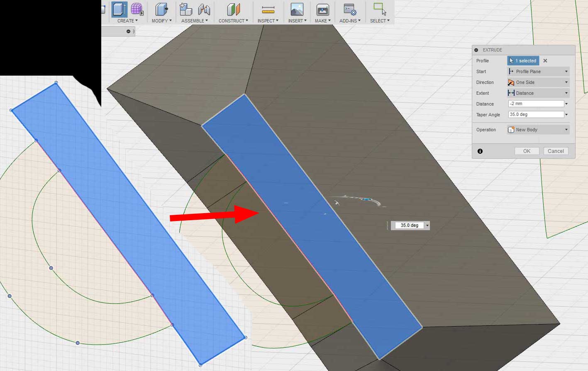Open the 3D Print icon under Make
This screenshot has height=371, width=588.
(322, 10)
